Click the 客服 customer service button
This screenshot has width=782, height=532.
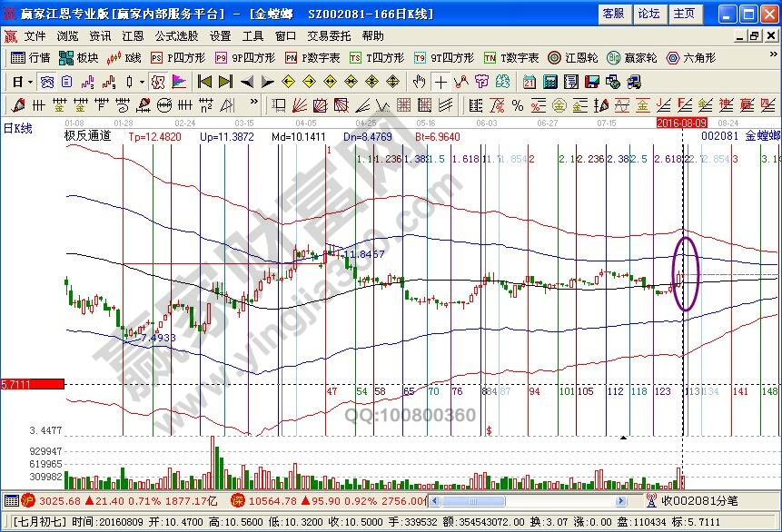click(x=613, y=14)
